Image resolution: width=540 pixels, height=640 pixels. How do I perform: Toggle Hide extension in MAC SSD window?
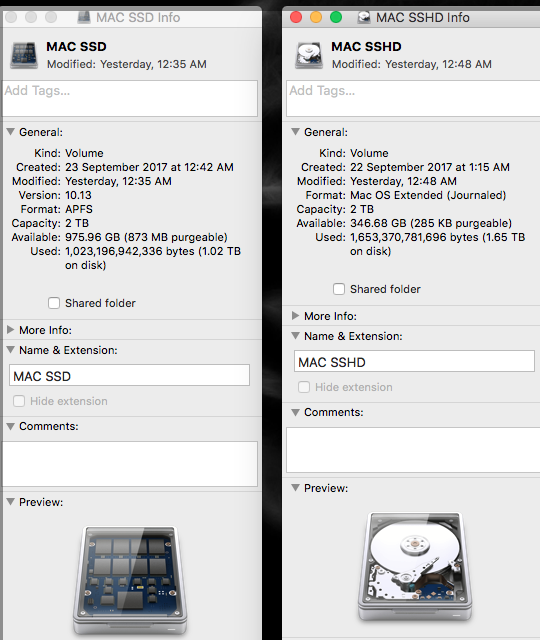point(19,401)
